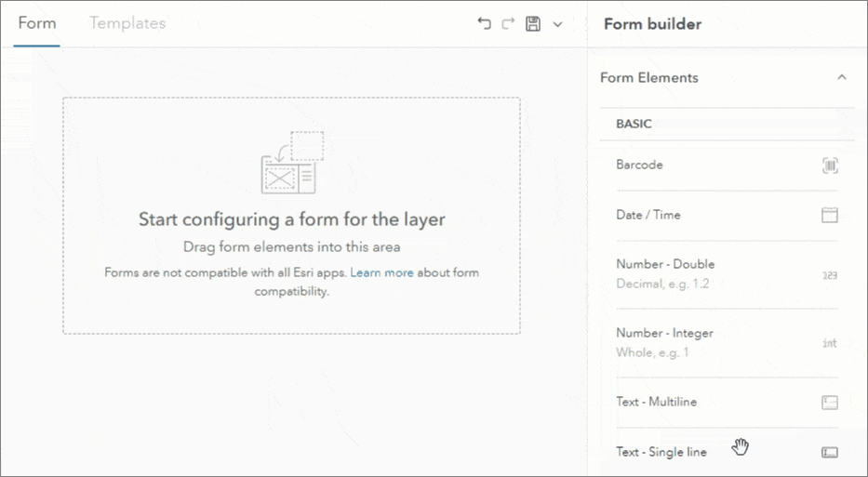The image size is (868, 477).
Task: Select the Barcode element icon
Action: (x=830, y=166)
